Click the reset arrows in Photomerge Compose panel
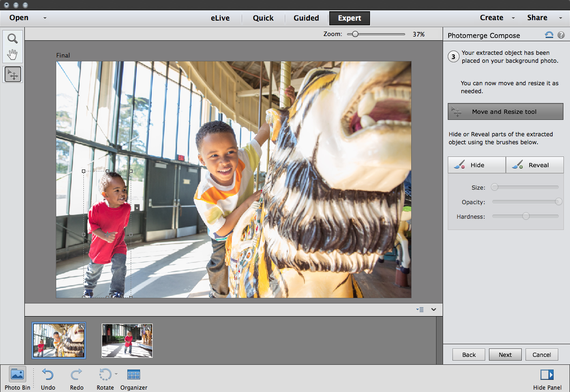This screenshot has height=392, width=570. tap(548, 35)
